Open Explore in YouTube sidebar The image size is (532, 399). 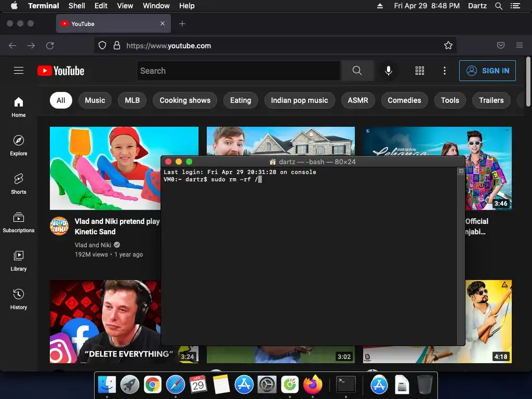[19, 145]
